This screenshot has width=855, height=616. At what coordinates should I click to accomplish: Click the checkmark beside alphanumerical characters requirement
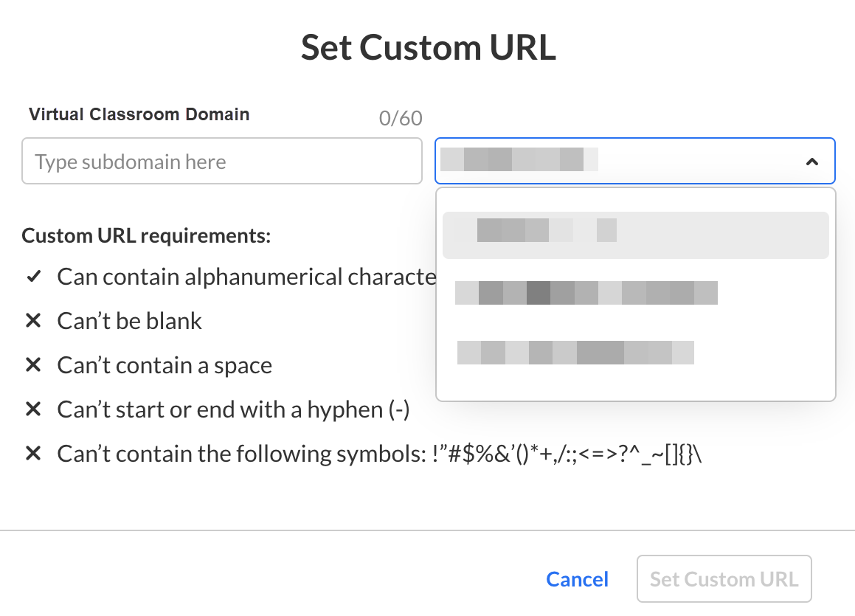pos(32,277)
